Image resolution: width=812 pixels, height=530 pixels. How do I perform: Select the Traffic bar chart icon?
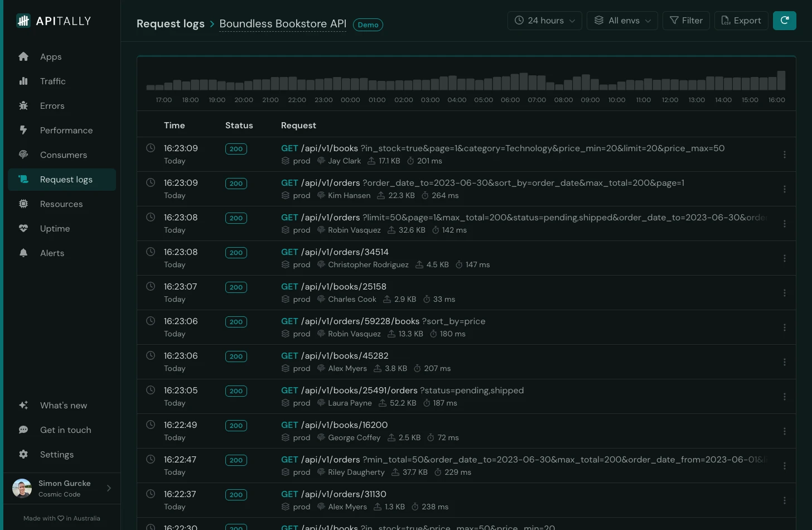(x=23, y=81)
